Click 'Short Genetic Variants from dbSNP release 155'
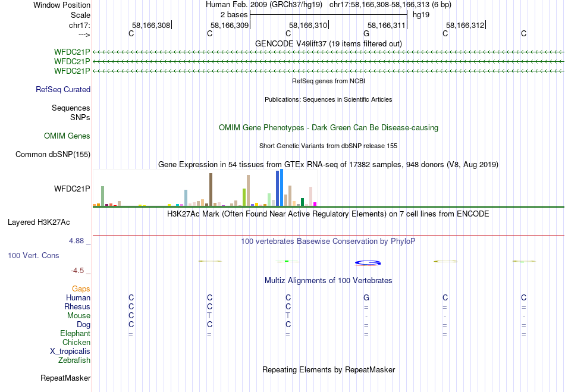The width and height of the screenshot is (565, 392). point(328,146)
